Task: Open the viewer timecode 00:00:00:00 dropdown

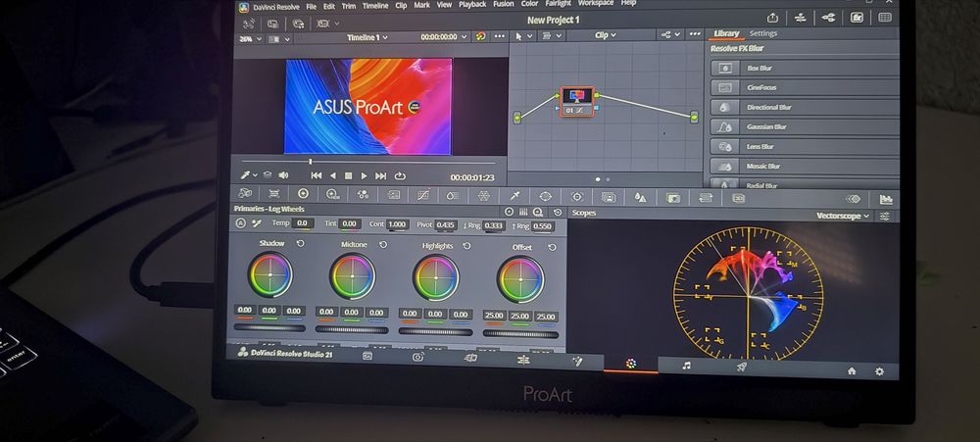Action: click(x=444, y=37)
